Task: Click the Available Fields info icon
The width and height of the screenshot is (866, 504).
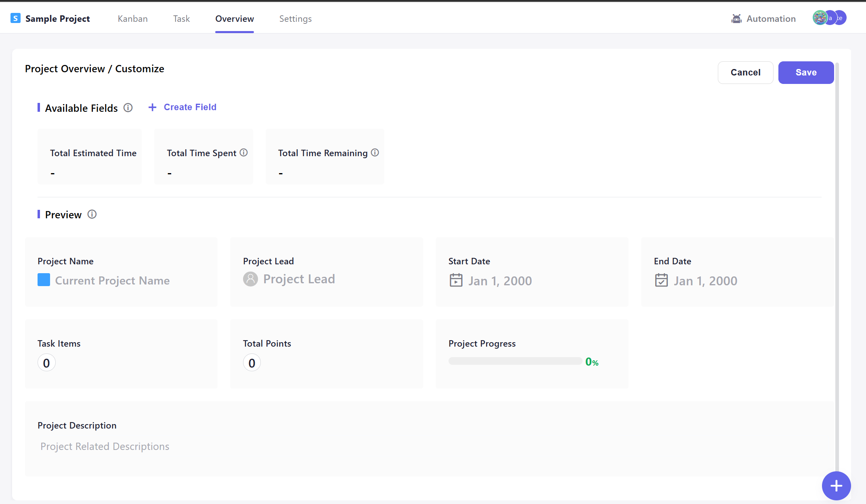Action: [x=128, y=108]
